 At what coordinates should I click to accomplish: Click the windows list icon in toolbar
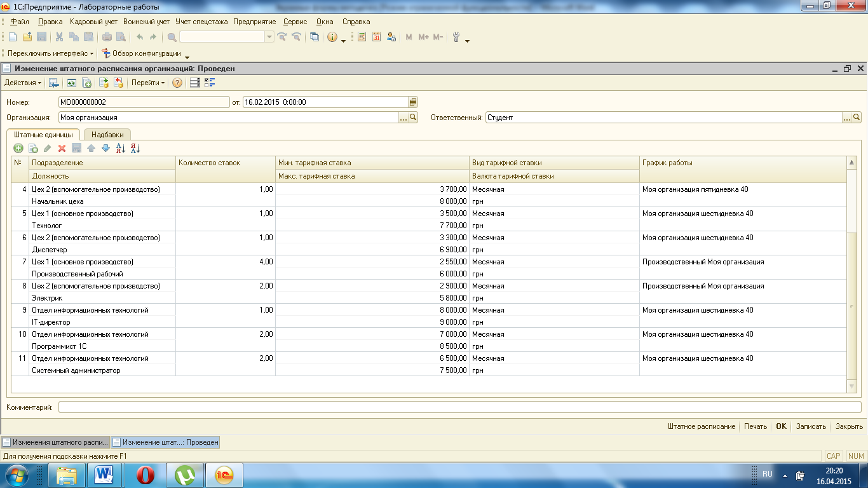(x=315, y=37)
